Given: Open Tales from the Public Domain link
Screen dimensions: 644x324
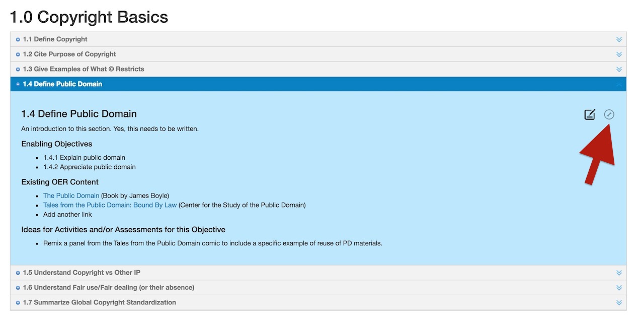Looking at the screenshot, I should click(x=110, y=205).
